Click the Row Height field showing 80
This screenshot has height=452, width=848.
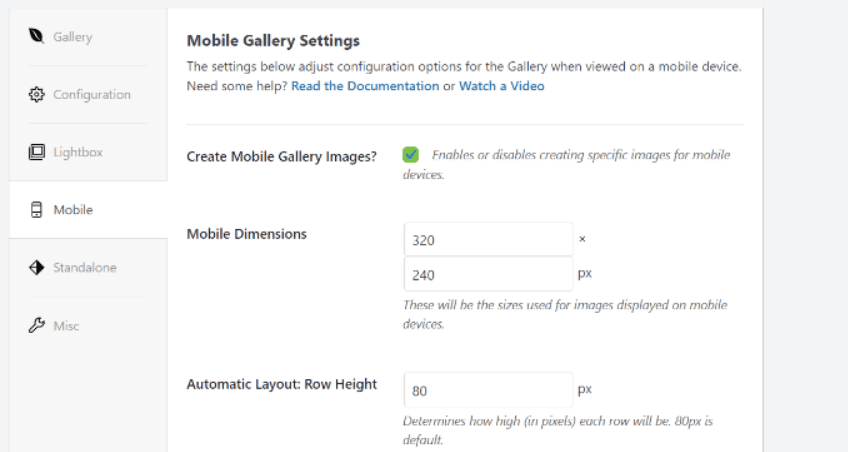(x=487, y=390)
